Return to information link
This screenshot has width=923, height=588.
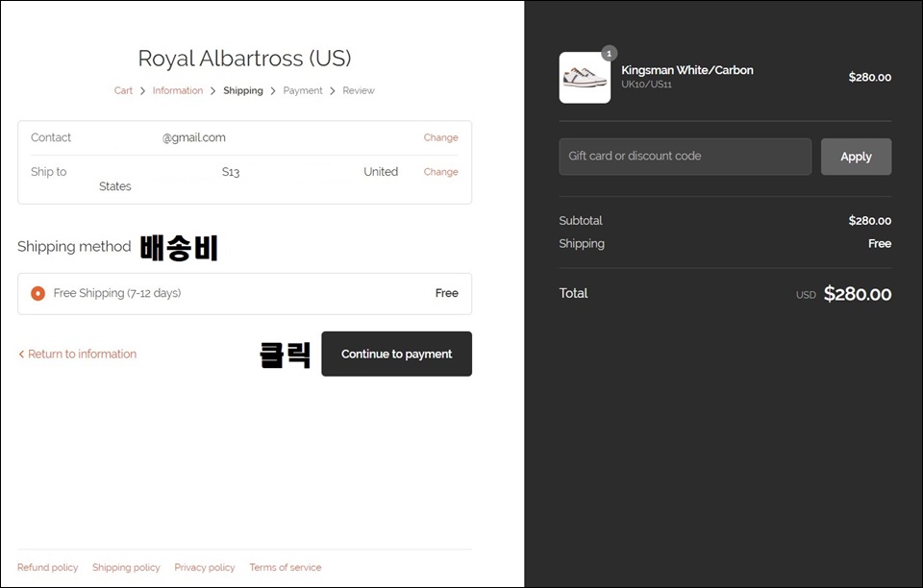(77, 354)
